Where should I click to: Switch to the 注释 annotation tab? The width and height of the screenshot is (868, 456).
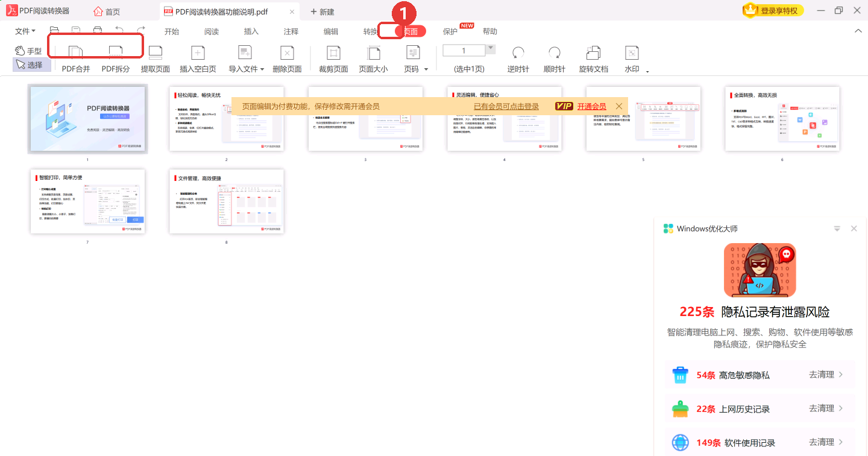[291, 31]
